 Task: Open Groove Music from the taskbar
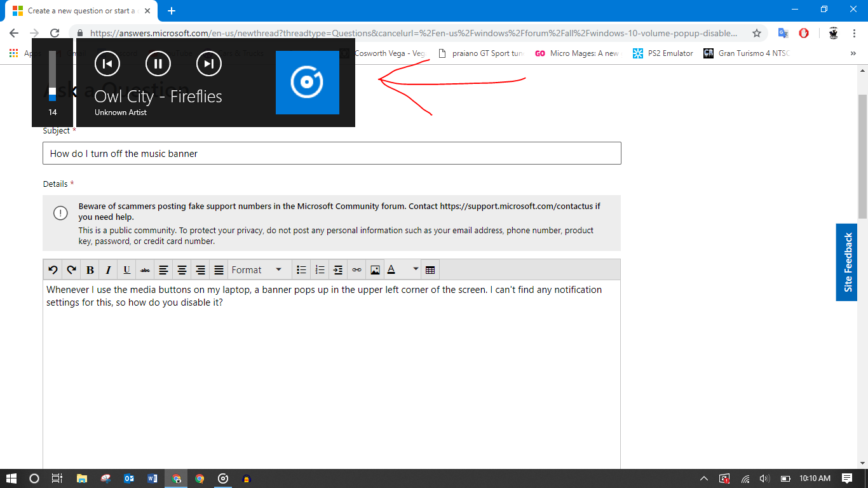(x=223, y=478)
